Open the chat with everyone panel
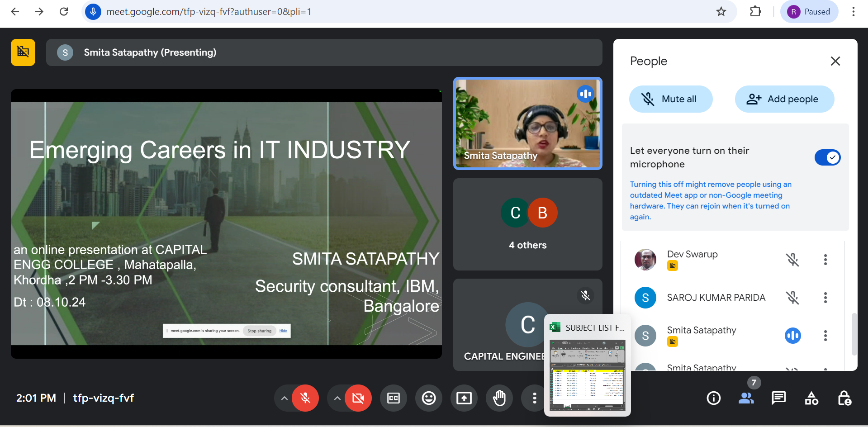The image size is (868, 427). click(x=778, y=398)
